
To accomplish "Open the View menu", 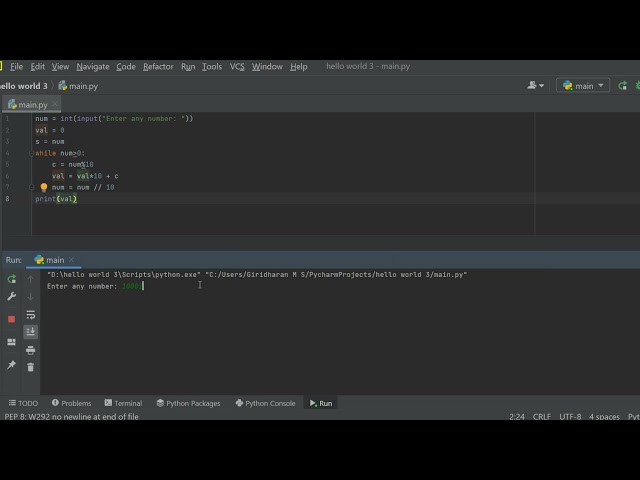I will (60, 67).
